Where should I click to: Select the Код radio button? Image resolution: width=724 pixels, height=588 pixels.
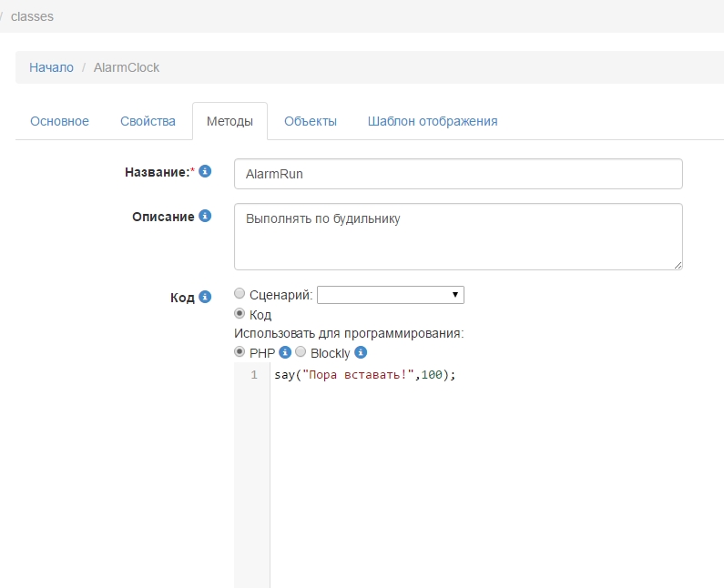(240, 314)
